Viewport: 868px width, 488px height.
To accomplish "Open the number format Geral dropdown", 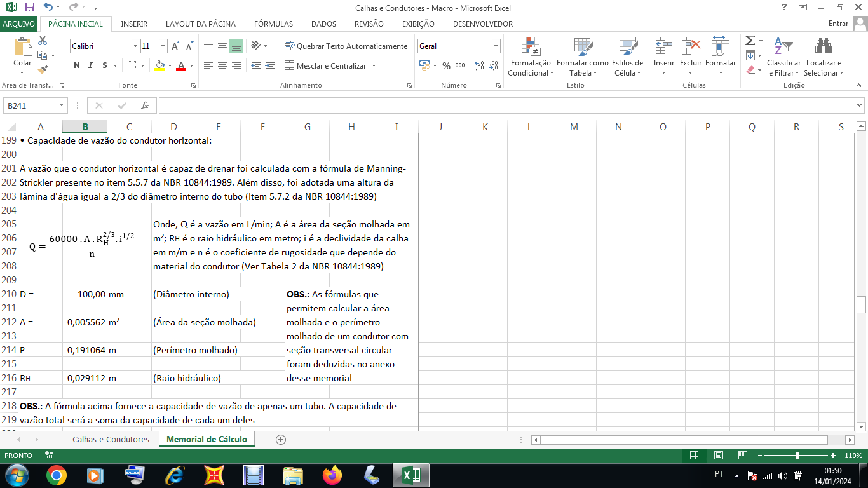I will pyautogui.click(x=496, y=46).
